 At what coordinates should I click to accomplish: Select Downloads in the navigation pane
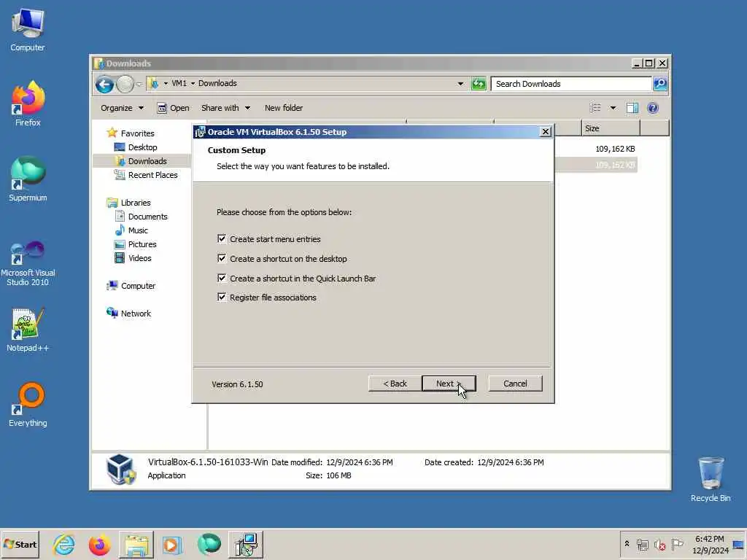147,161
